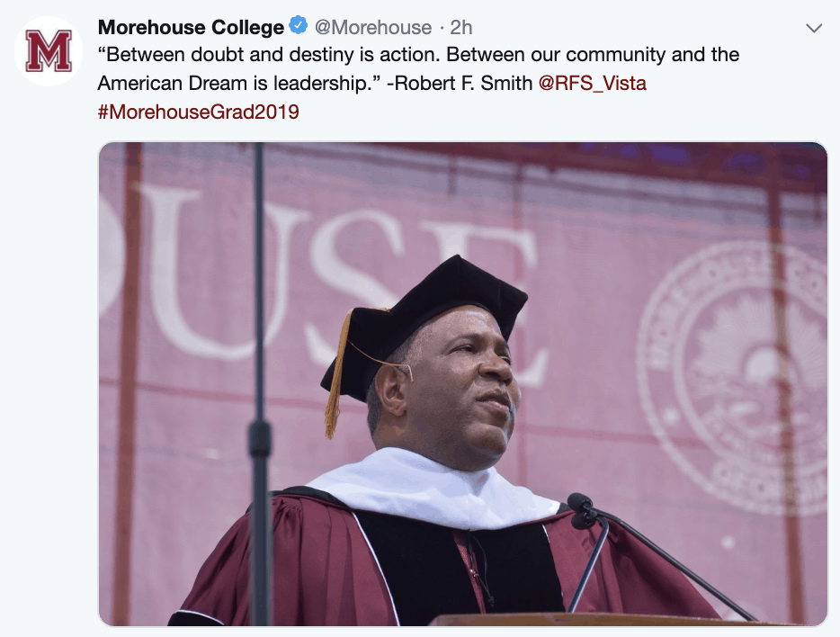Open the tweet's 2h timestamp
The width and height of the screenshot is (840, 637).
point(461,27)
